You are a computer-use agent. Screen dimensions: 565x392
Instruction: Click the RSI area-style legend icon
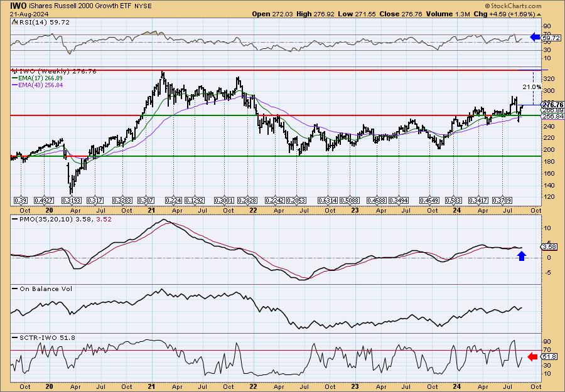point(14,22)
